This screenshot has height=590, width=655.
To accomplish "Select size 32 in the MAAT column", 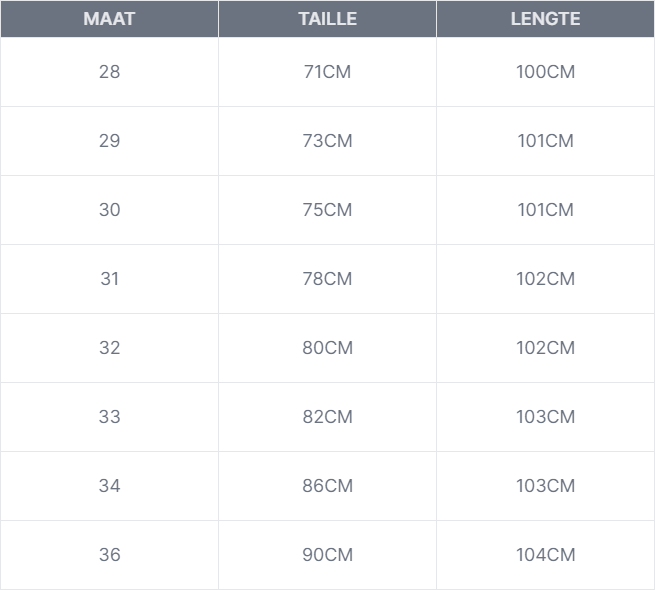I will point(109,348).
